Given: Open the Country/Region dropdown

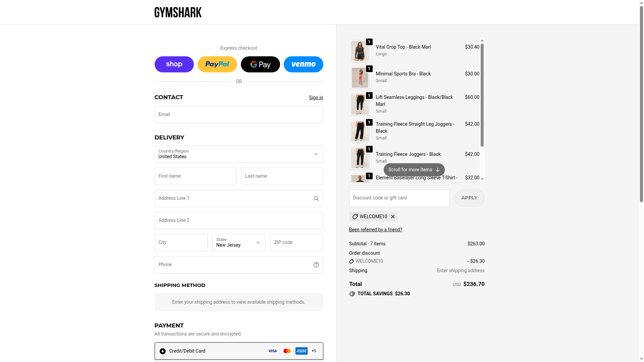Looking at the screenshot, I should pos(239,154).
